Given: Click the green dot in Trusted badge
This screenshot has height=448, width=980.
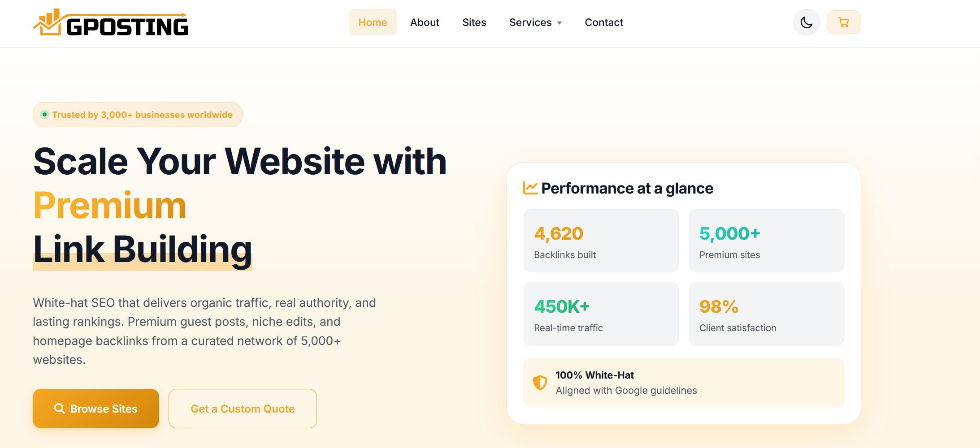Looking at the screenshot, I should coord(44,115).
